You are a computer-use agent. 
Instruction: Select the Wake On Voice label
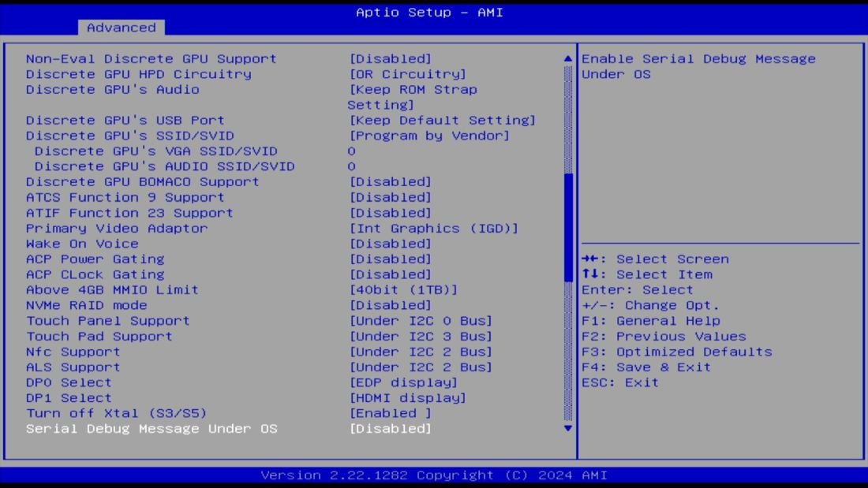82,244
